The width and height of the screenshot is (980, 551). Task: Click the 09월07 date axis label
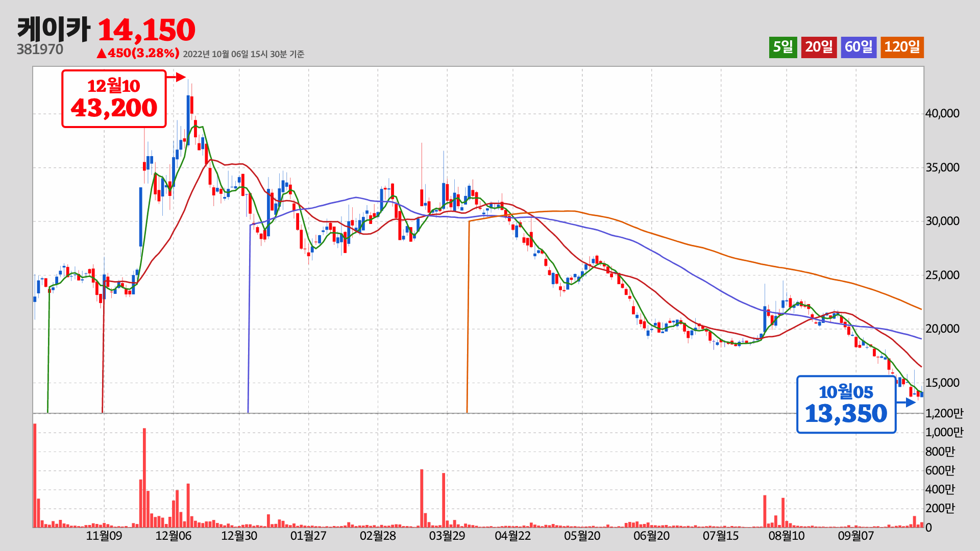[856, 536]
